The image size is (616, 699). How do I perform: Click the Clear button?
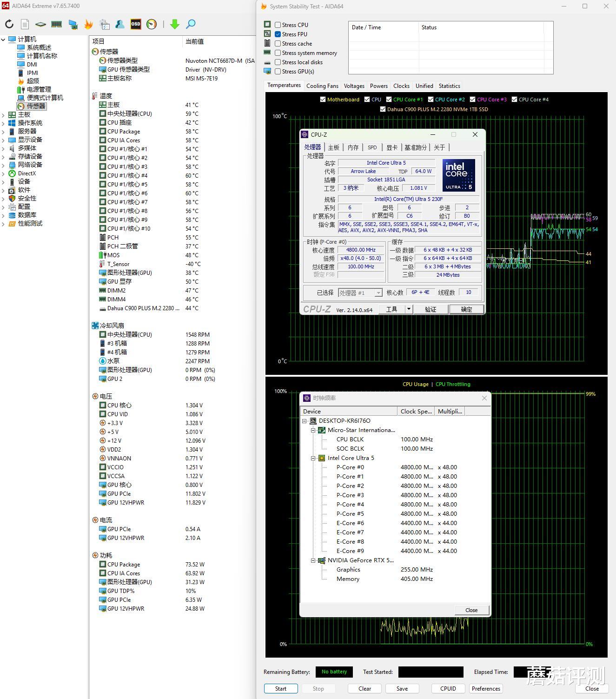[365, 689]
